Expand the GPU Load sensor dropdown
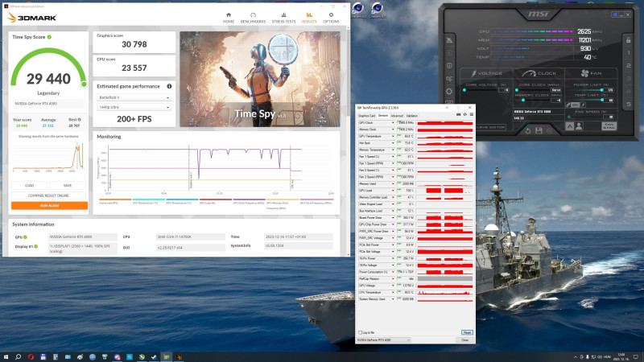 click(393, 191)
